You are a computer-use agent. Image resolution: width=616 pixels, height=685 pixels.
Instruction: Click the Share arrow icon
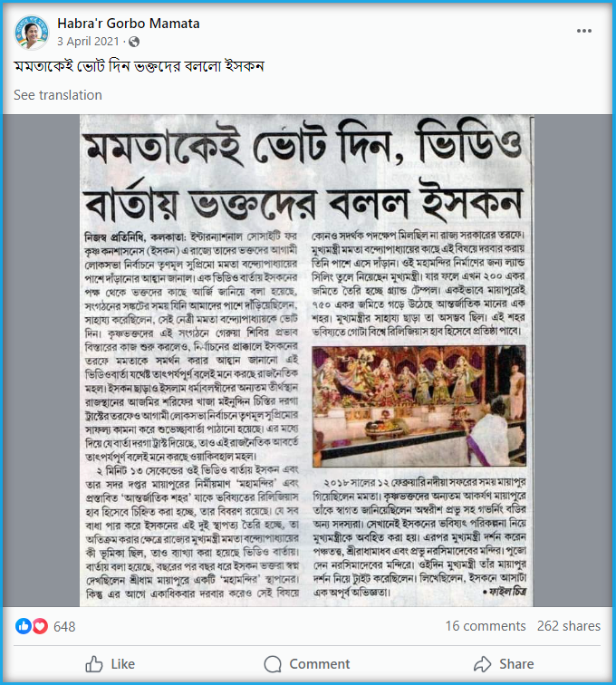coord(483,664)
